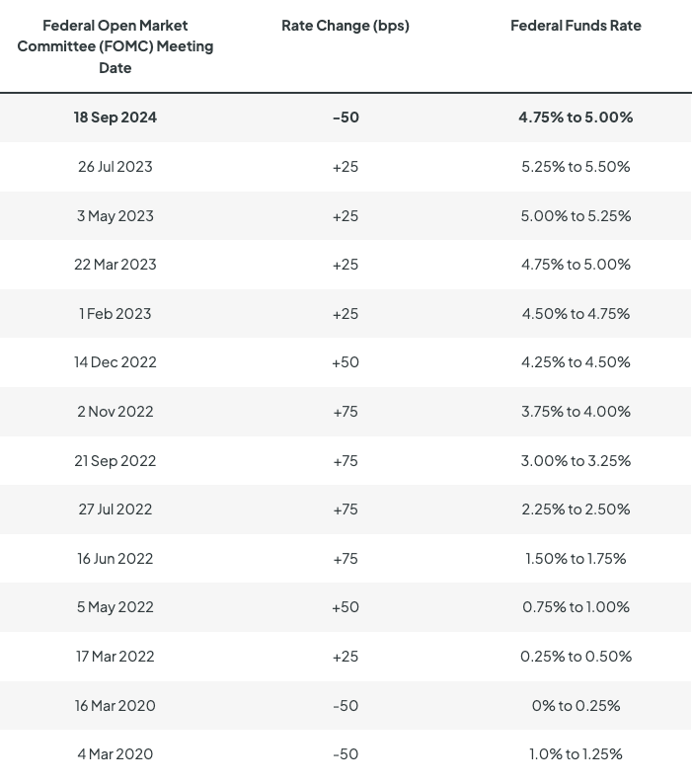692x784 pixels.
Task: Select the Rate Change (bps) column header
Action: [x=346, y=26]
